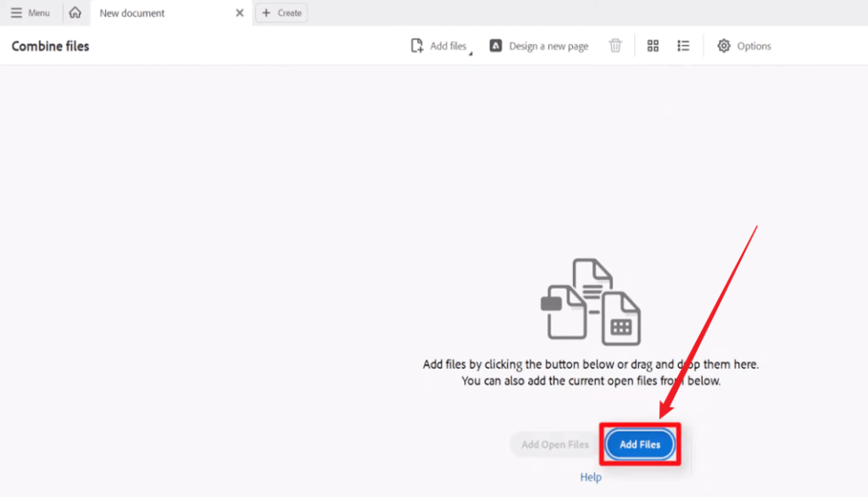This screenshot has width=868, height=497.
Task: Click the blue Add Files button
Action: [639, 444]
